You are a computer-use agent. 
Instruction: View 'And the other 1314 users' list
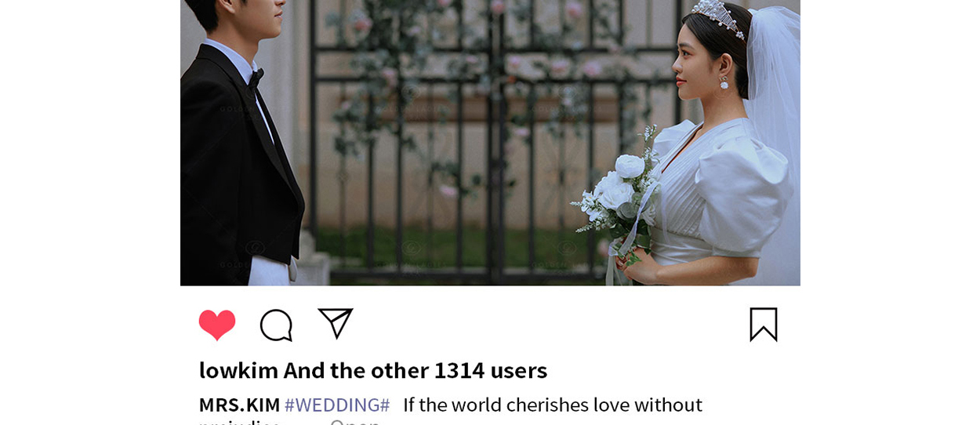tap(416, 370)
